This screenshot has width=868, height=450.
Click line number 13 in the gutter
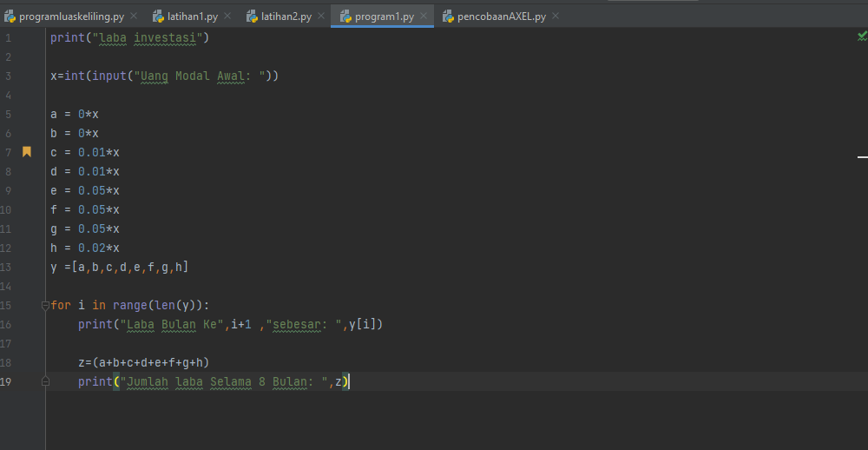tap(5, 267)
